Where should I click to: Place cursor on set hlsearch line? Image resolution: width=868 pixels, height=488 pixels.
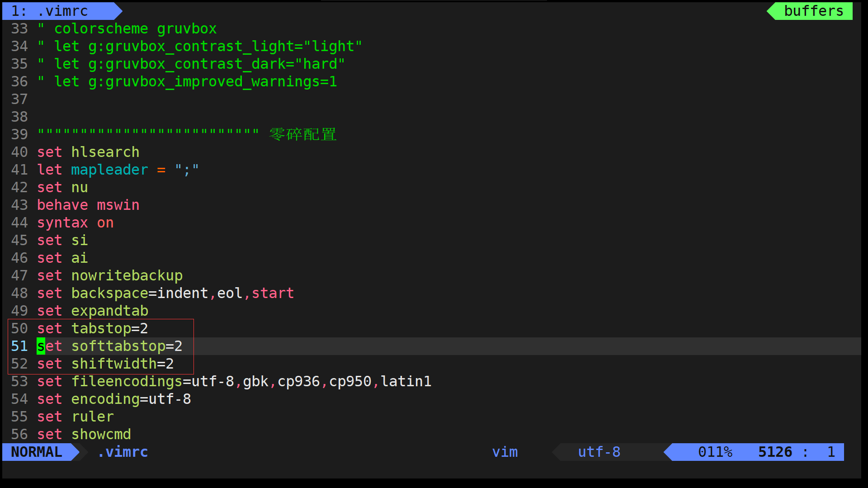click(88, 152)
